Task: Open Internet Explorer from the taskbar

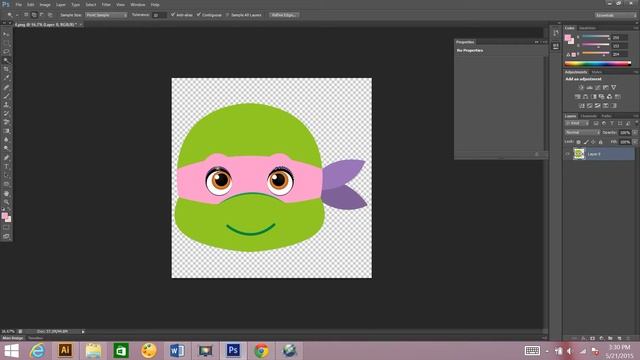Action: [x=37, y=351]
